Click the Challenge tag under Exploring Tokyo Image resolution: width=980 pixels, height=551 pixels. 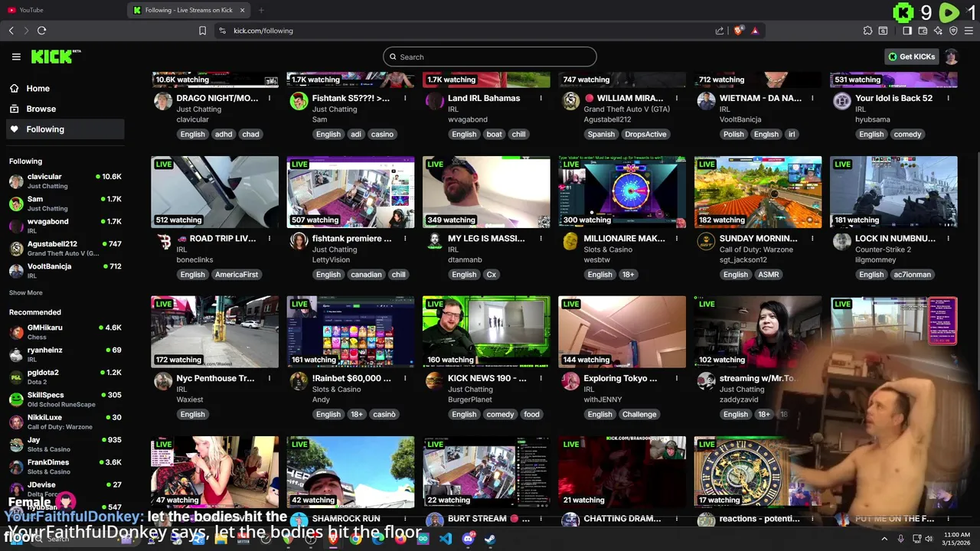[639, 414]
